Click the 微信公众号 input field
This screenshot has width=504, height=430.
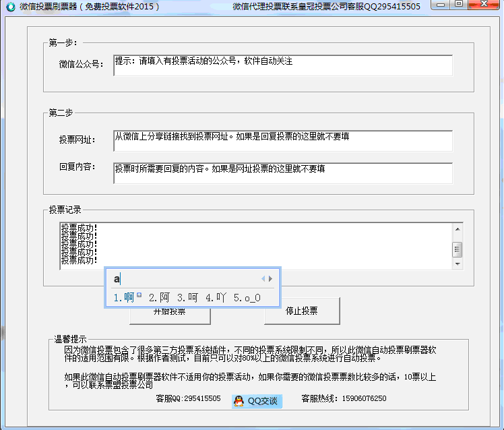point(283,65)
